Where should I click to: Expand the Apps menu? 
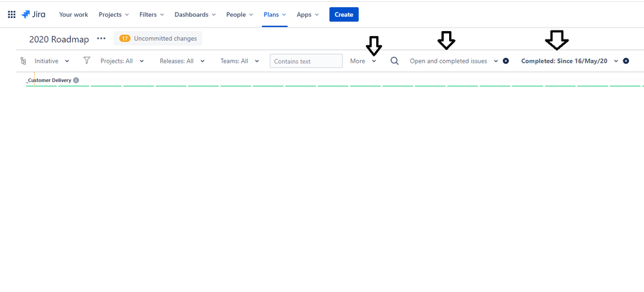coord(308,14)
